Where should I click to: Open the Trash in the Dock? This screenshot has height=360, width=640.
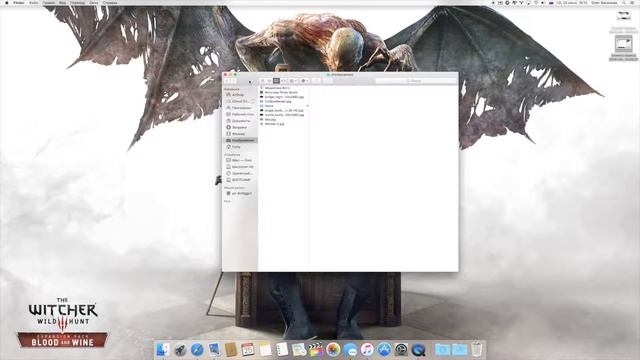point(476,350)
